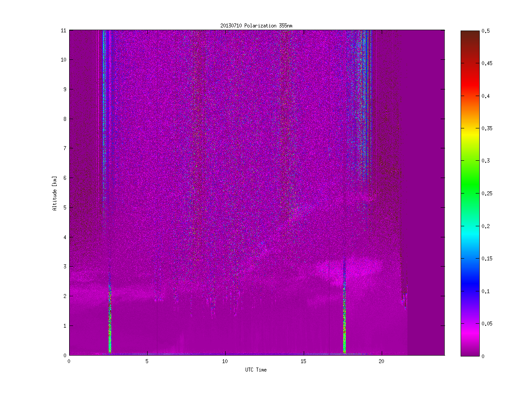Click altitude axis tick label 10
The image size is (532, 399).
(x=64, y=60)
